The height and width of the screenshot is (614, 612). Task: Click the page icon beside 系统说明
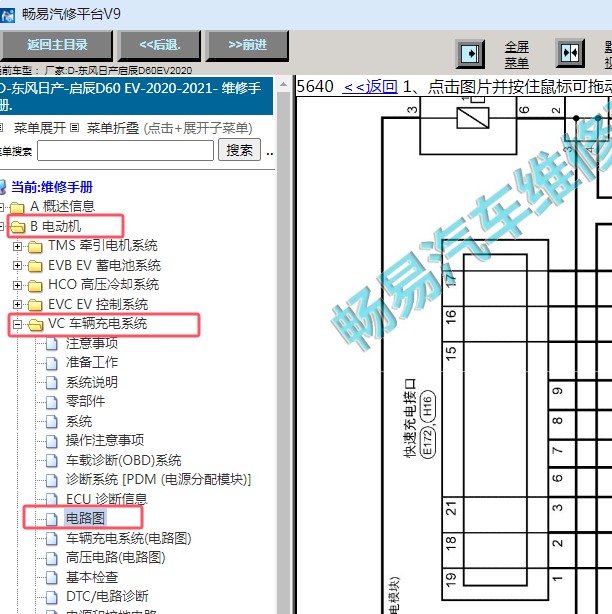pos(52,383)
